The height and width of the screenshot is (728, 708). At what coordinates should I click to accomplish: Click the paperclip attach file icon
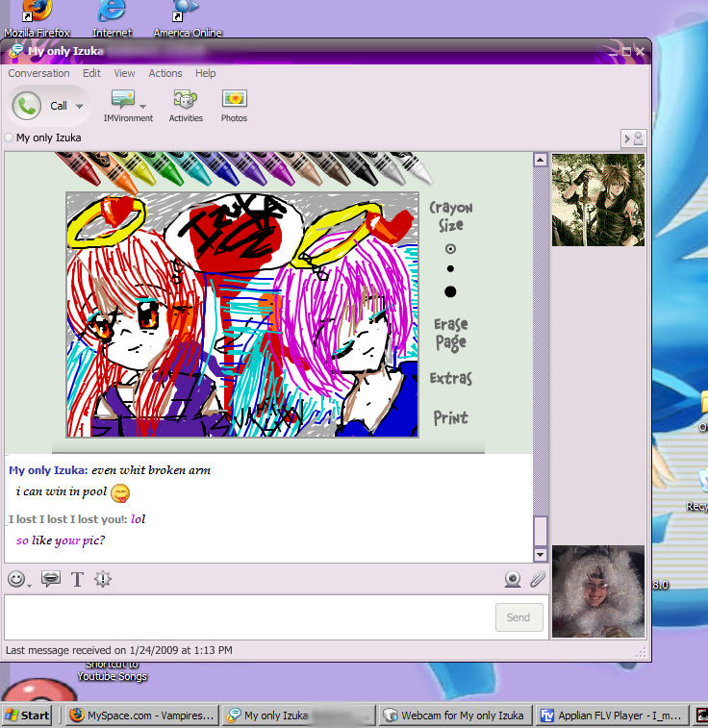point(537,580)
